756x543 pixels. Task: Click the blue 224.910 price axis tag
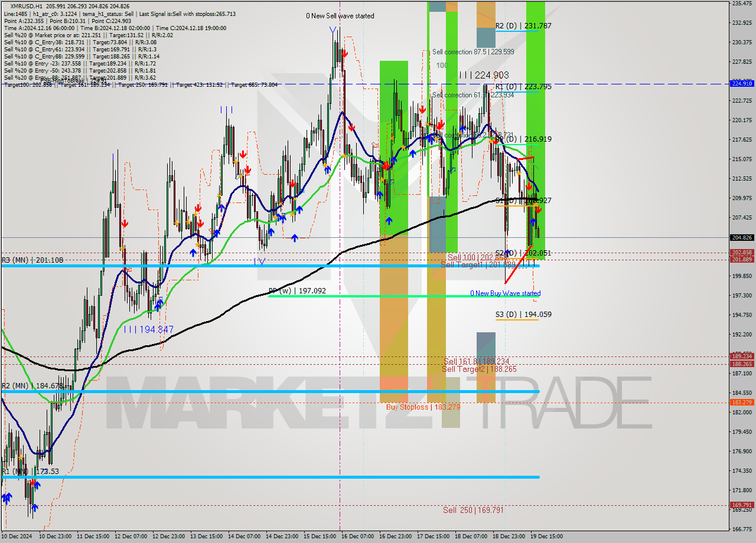(x=742, y=84)
